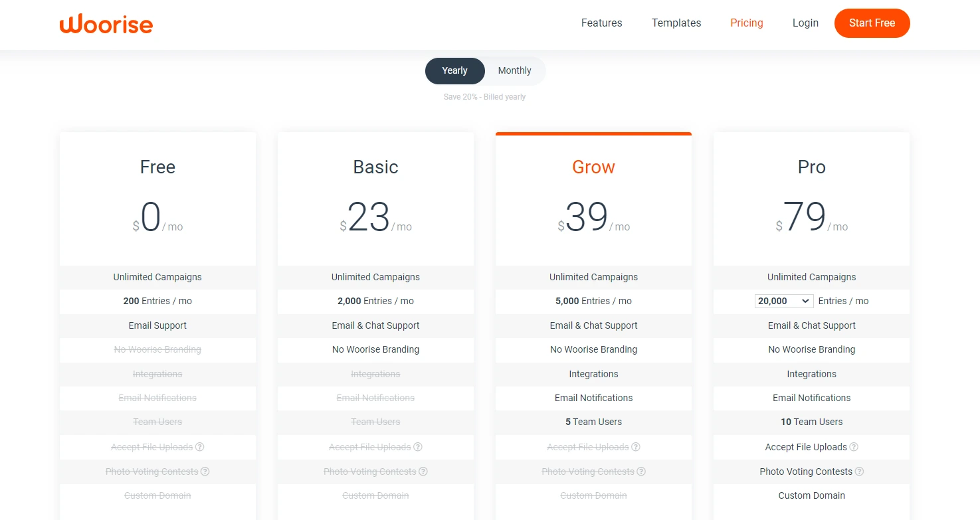Click 'Accept File Uploads' text in Pro plan
The width and height of the screenshot is (980, 520).
[x=806, y=447]
